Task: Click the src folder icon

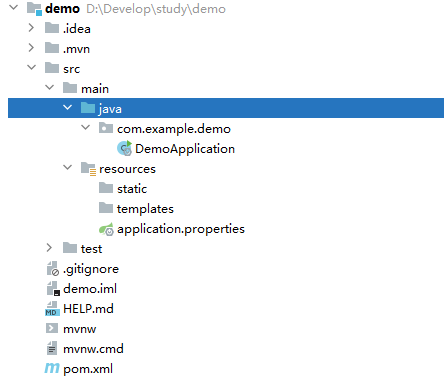Action: click(52, 68)
